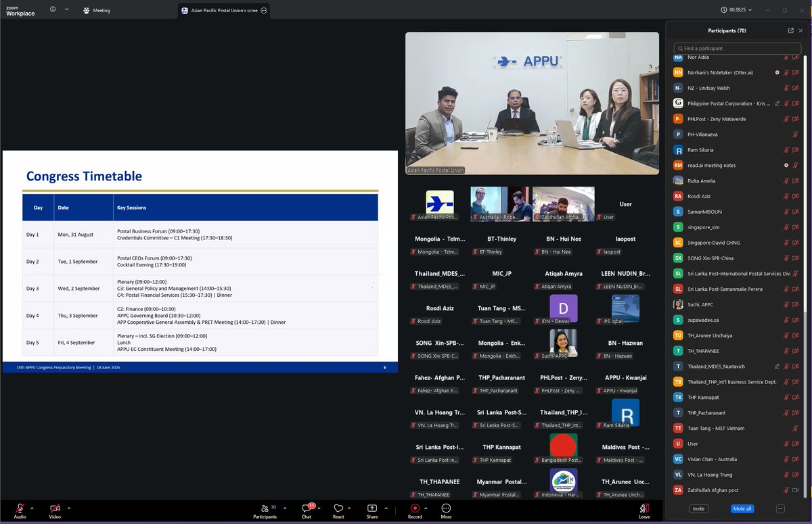Click the Australia - Robert video tile
Viewport: 812px width, 524px height.
(x=501, y=204)
